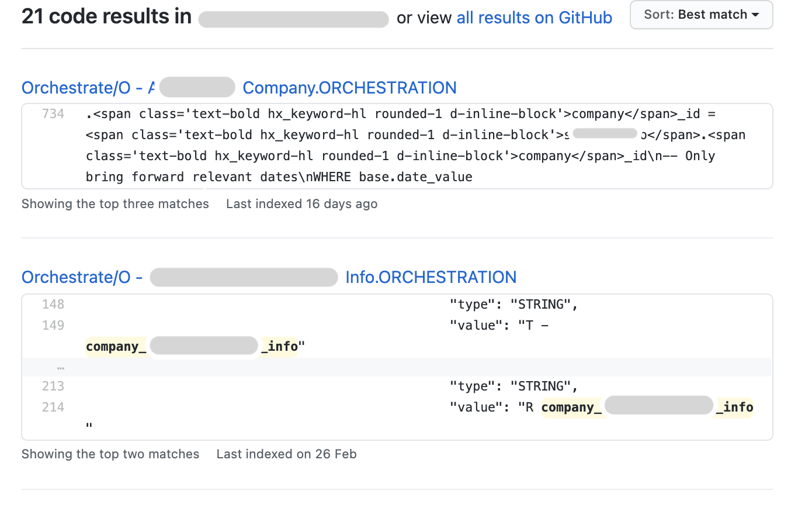Click highlighted 'company_' match on line 214
Image resolution: width=812 pixels, height=508 pixels.
click(571, 407)
